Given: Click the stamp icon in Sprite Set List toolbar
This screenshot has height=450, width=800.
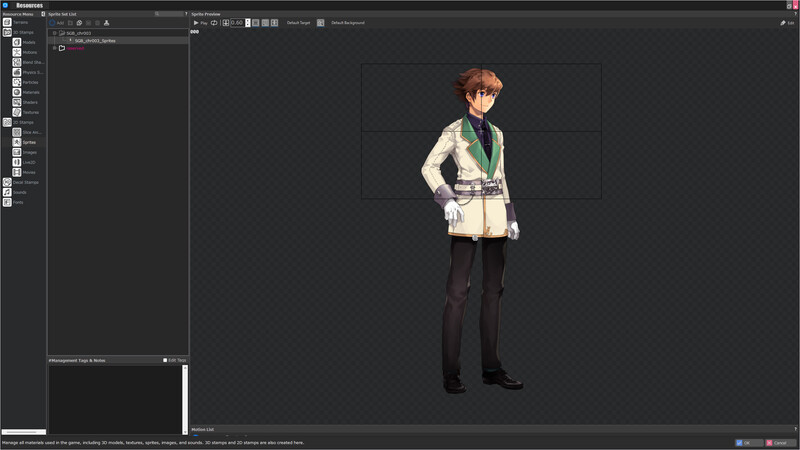Looking at the screenshot, I should (x=106, y=23).
